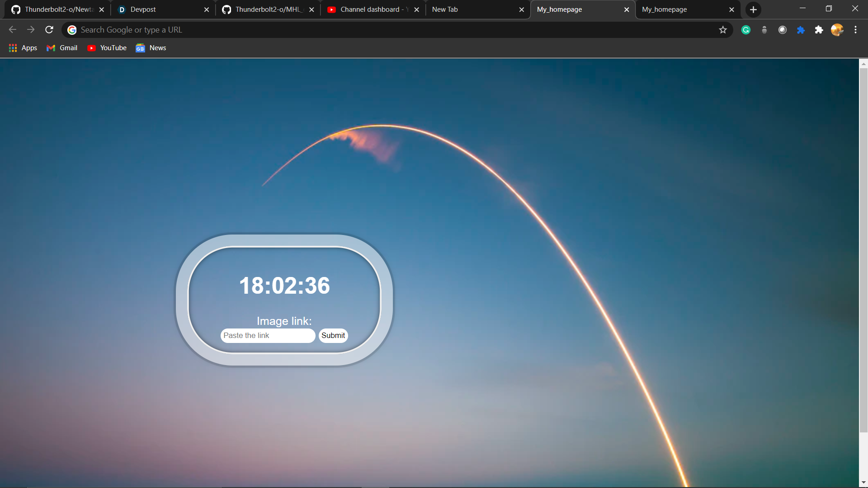This screenshot has width=868, height=488.
Task: Click the address bar search field
Action: pyautogui.click(x=389, y=30)
